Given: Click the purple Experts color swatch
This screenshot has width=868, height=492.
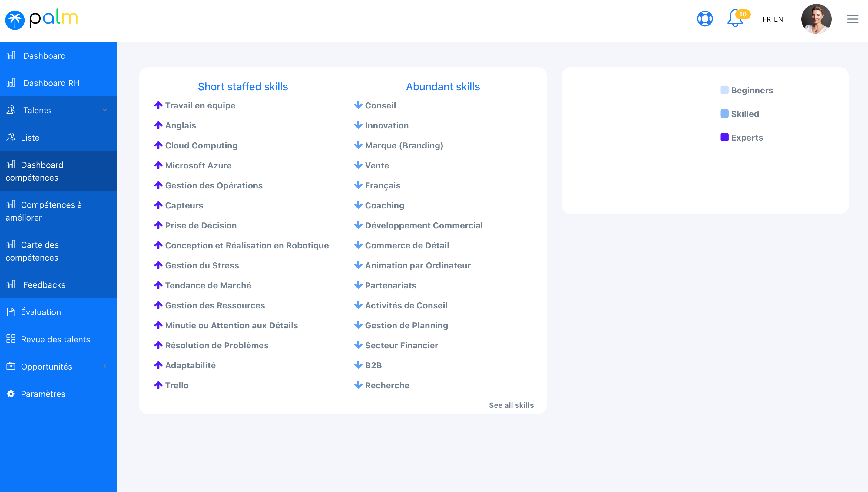Looking at the screenshot, I should point(724,137).
